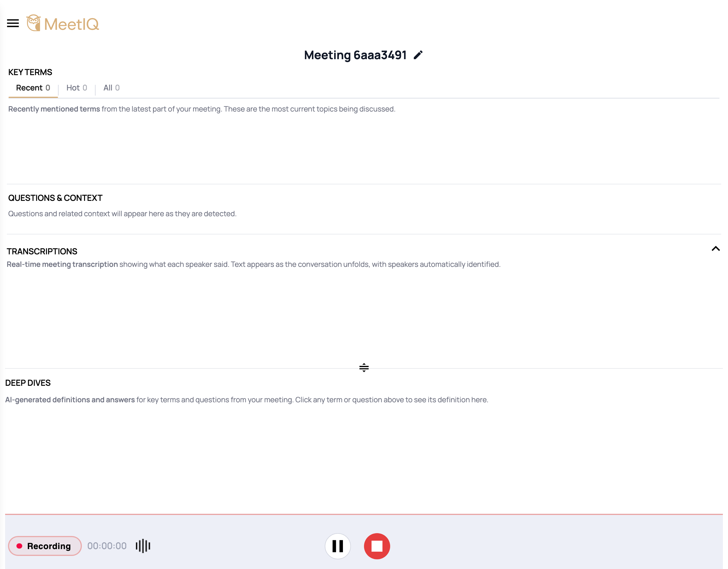Click the audio waveform level indicator

click(143, 546)
